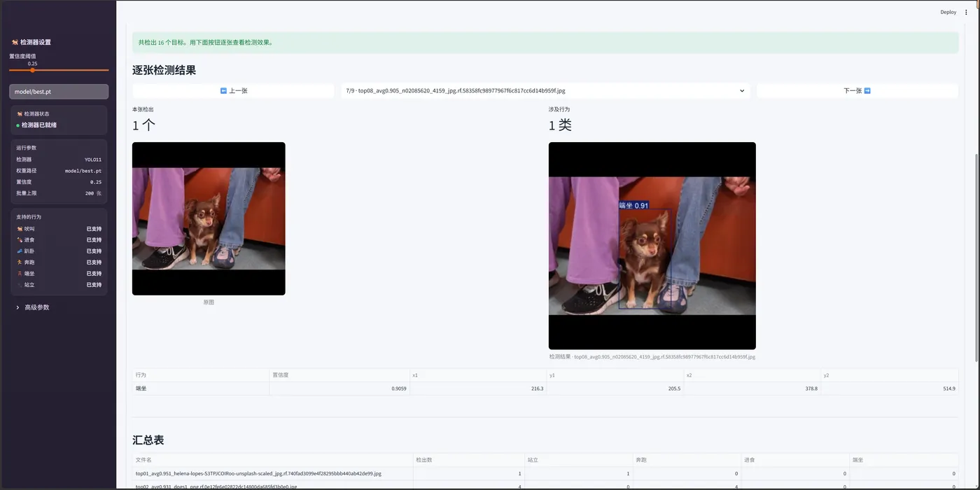Click the 趴卧 behavior icon
This screenshot has height=490, width=980.
(20, 251)
